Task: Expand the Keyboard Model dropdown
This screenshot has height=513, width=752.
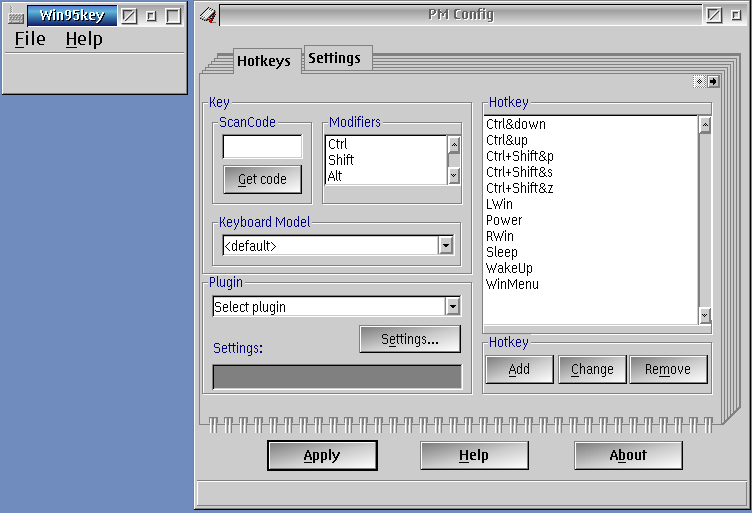Action: pyautogui.click(x=446, y=245)
